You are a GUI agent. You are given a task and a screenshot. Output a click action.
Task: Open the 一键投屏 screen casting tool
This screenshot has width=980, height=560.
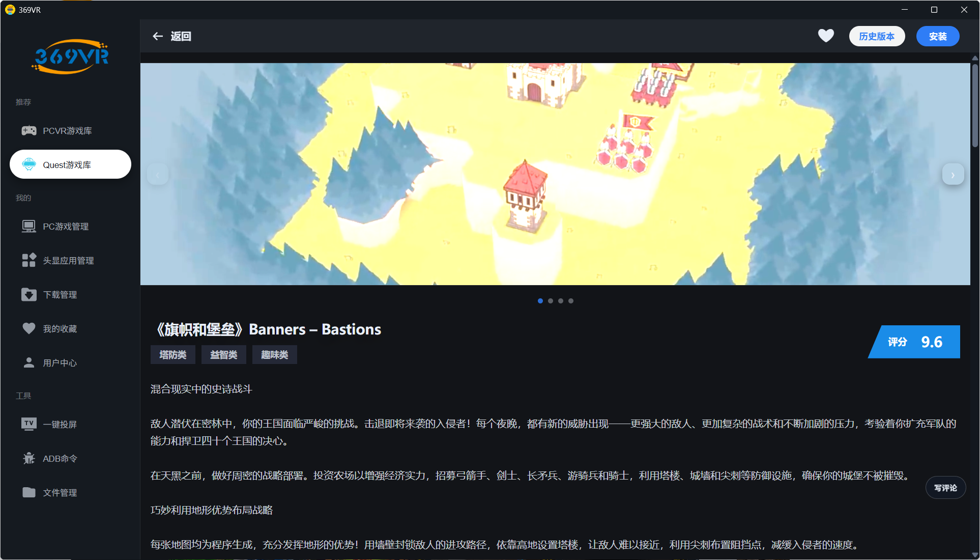[60, 424]
